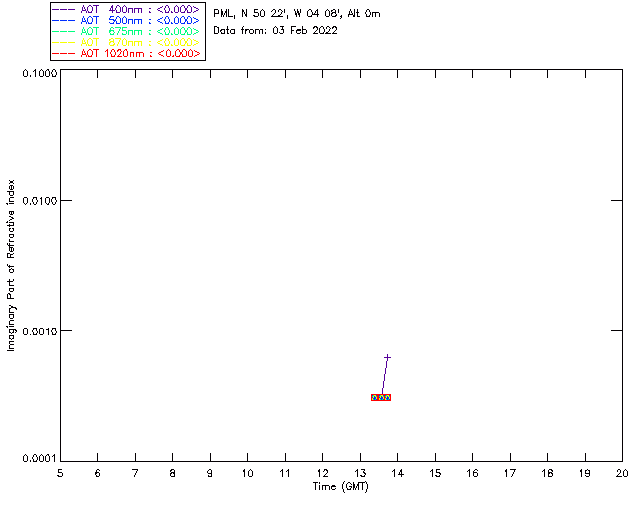Click the x-axis tick label 17
The width and height of the screenshot is (640, 512).
[510, 473]
